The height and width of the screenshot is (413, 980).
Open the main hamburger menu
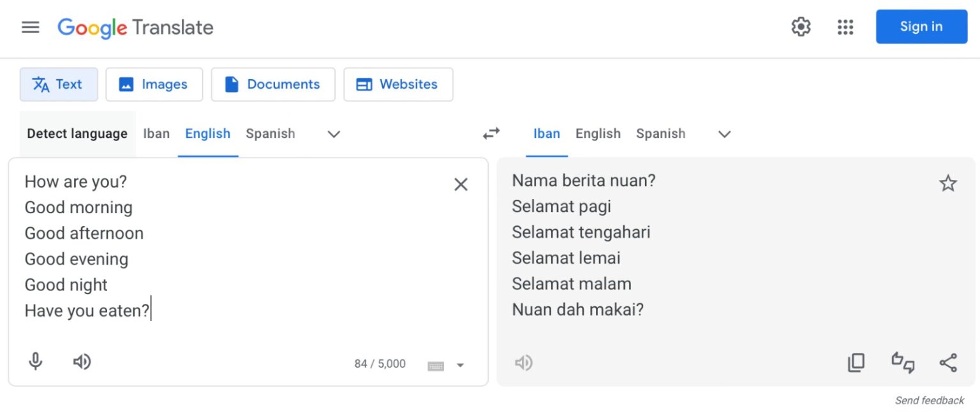coord(31,27)
